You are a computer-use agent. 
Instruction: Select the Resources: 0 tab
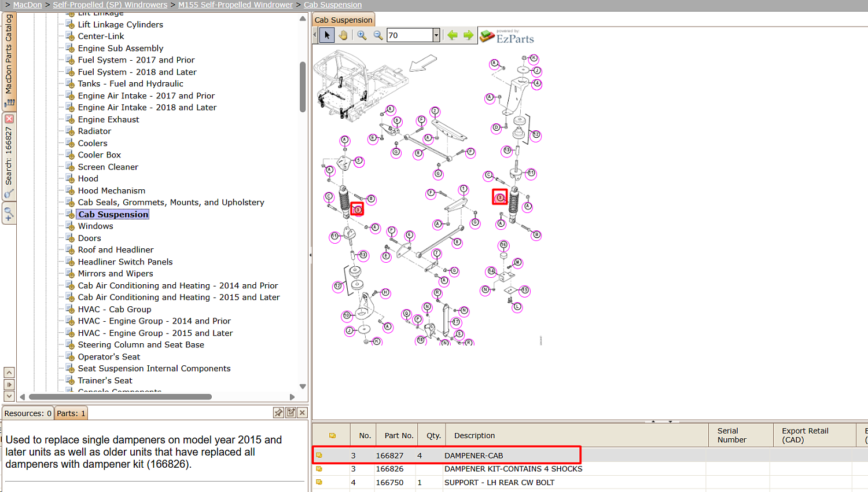[27, 413]
